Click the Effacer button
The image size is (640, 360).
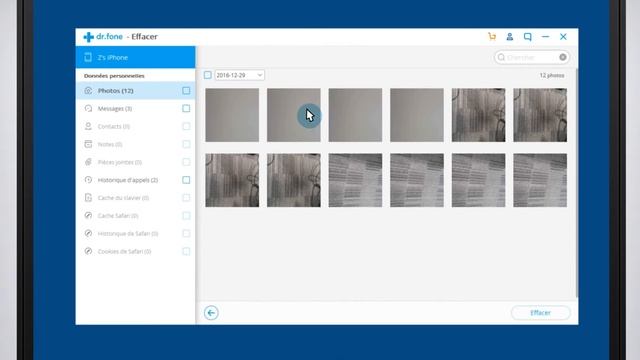pyautogui.click(x=540, y=313)
